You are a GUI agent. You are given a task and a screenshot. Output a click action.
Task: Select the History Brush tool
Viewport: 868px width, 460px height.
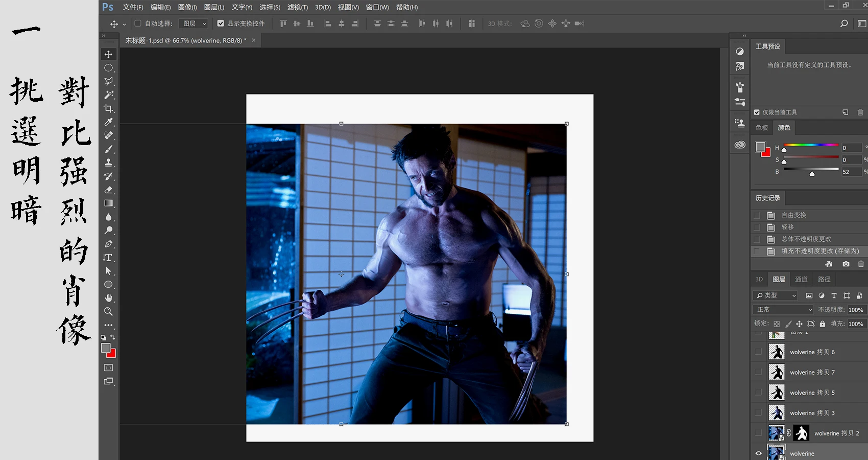tap(108, 176)
